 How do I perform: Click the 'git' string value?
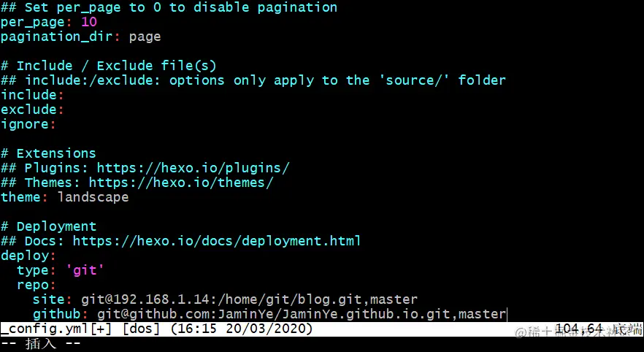coord(85,270)
